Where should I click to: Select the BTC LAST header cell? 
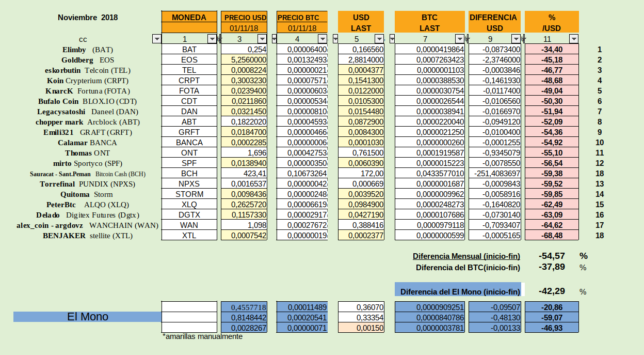pos(429,22)
